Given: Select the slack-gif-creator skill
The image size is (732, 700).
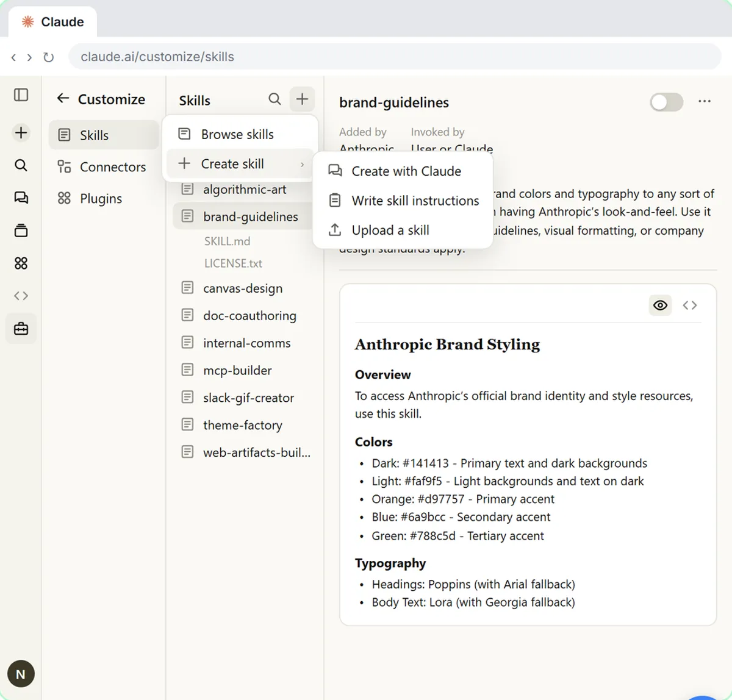Looking at the screenshot, I should pyautogui.click(x=244, y=398).
